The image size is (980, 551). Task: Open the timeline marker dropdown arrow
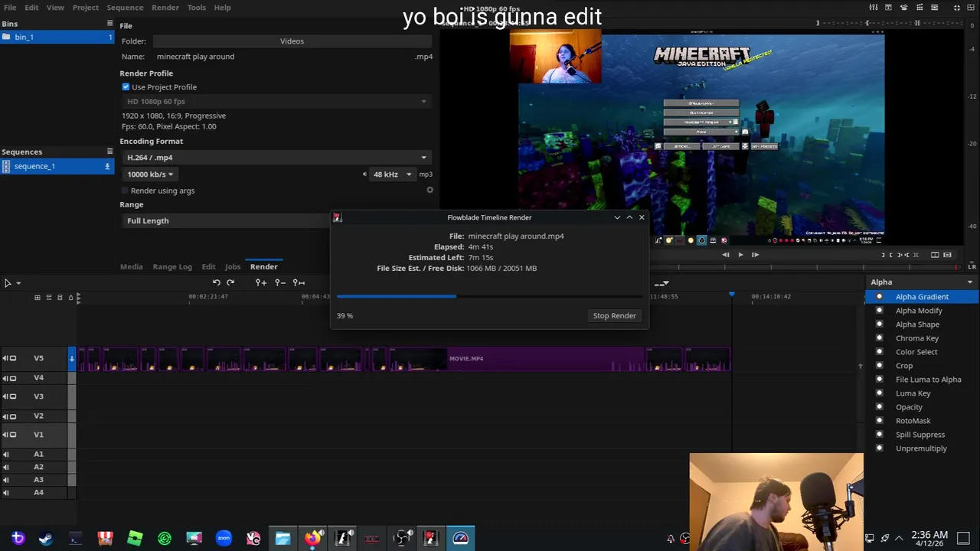pyautogui.click(x=661, y=283)
